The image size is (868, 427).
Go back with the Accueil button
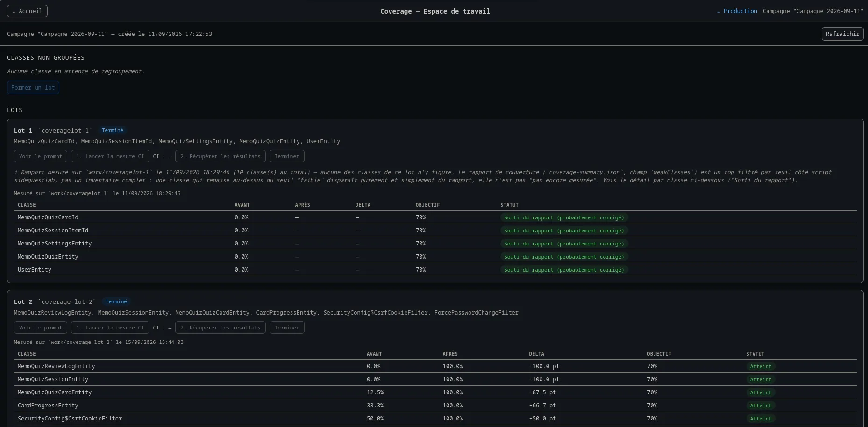click(x=27, y=11)
